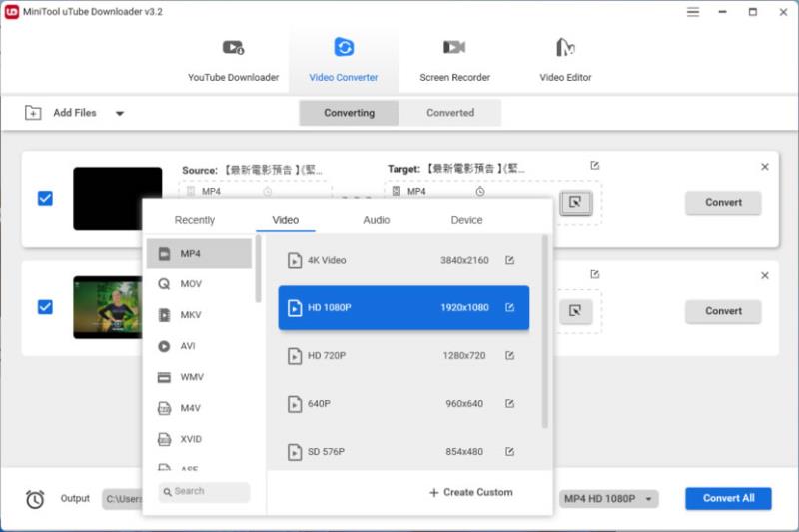The height and width of the screenshot is (532, 799).
Task: Edit settings for SD 576P preset
Action: click(x=509, y=451)
